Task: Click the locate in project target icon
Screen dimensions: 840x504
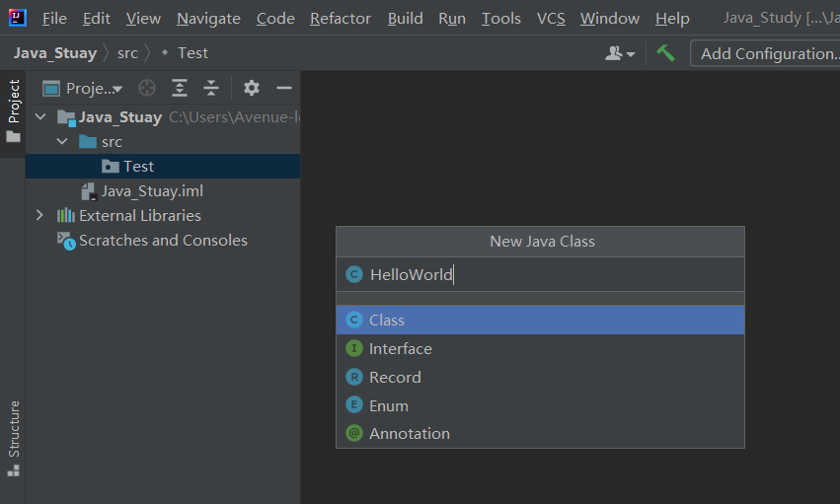Action: point(147,88)
